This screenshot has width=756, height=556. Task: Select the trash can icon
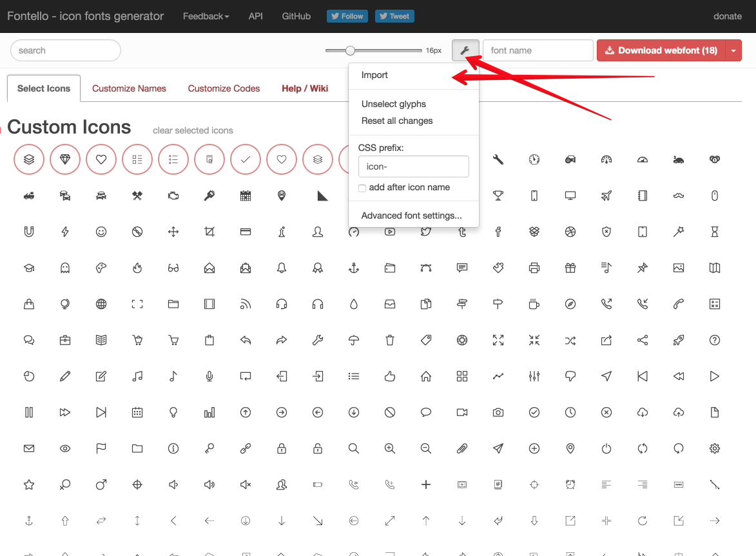390,341
